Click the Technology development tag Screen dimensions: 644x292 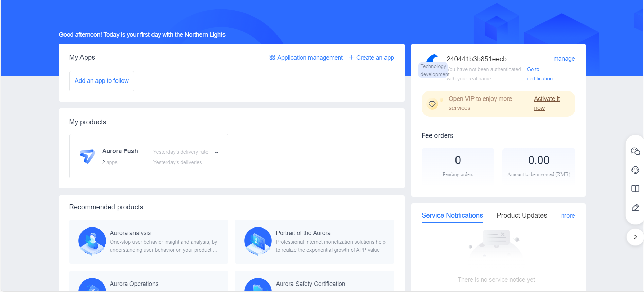[433, 70]
